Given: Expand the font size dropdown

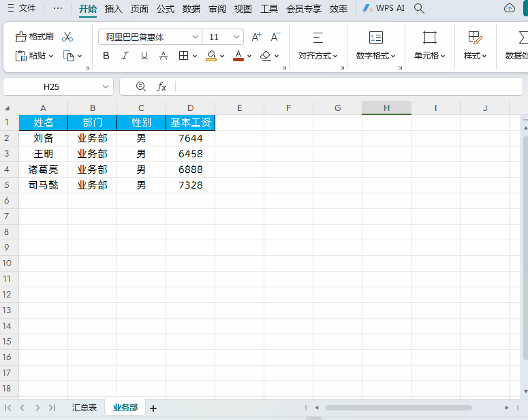Looking at the screenshot, I should pos(236,37).
